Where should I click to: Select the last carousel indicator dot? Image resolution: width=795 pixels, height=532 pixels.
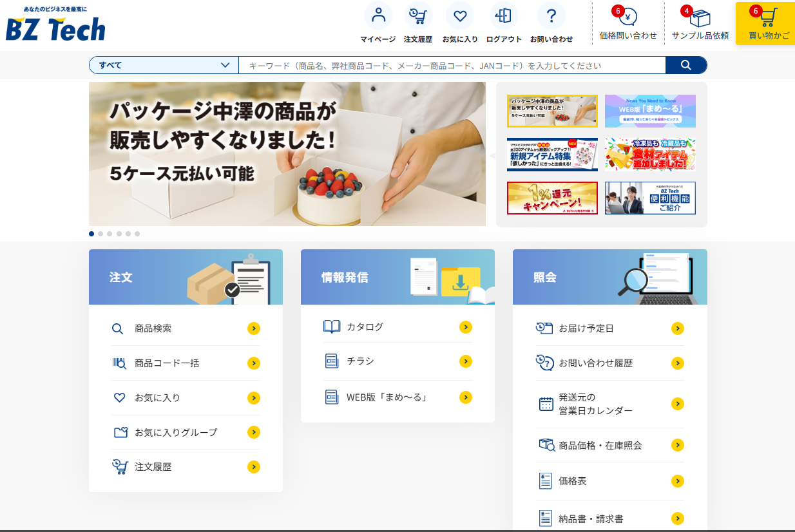pos(137,234)
